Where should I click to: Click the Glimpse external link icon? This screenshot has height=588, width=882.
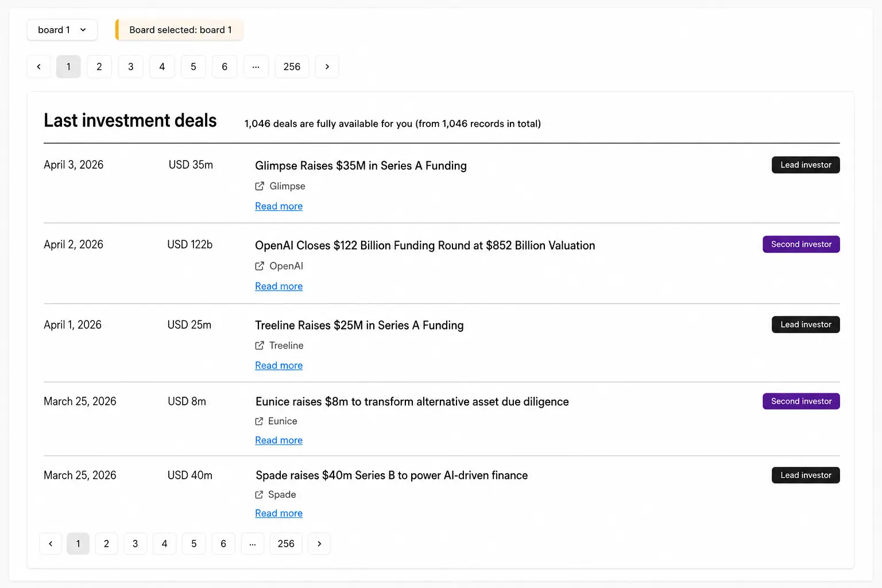click(x=260, y=186)
